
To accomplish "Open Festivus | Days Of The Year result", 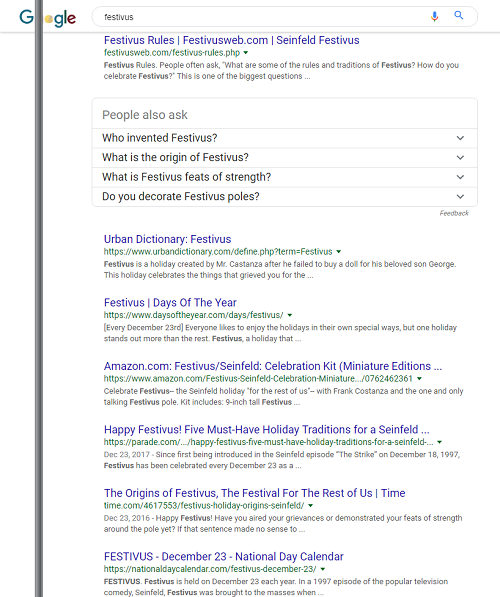I will tap(170, 303).
